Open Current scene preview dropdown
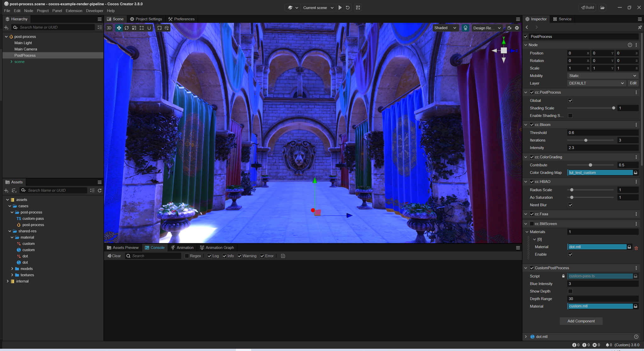Screen dimensions: 644x351 pos(318,8)
